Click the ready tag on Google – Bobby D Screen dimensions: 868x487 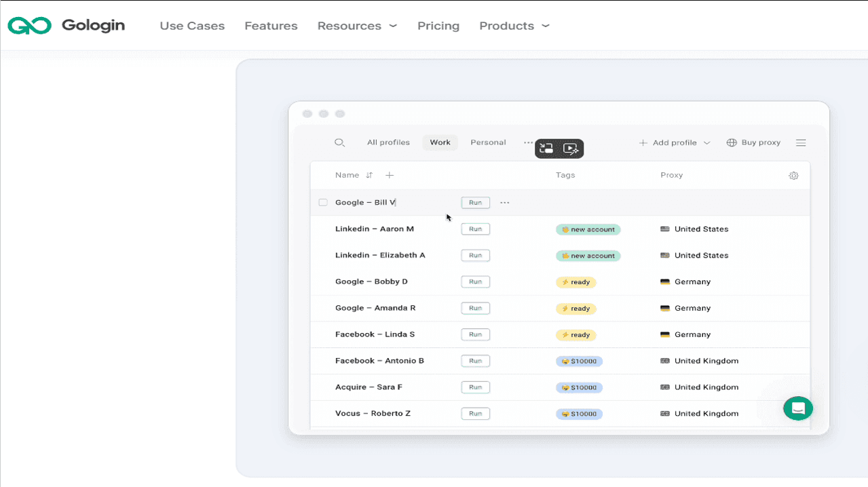(x=575, y=282)
